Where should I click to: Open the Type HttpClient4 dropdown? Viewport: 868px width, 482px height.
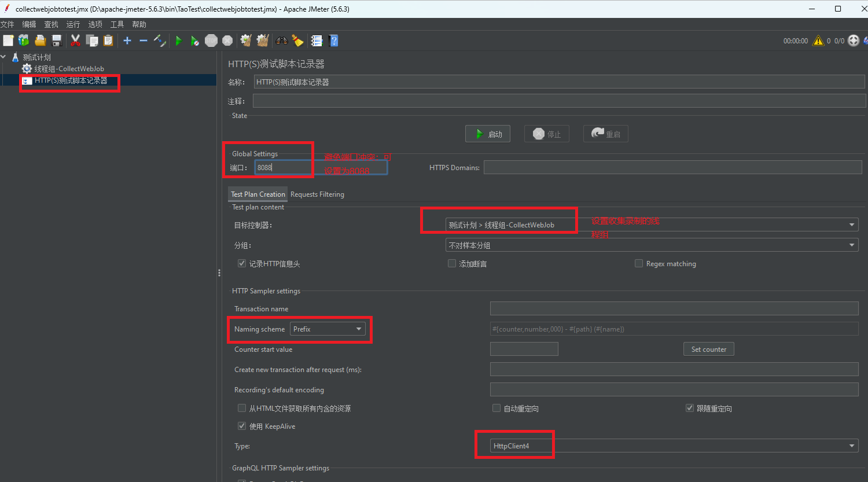coord(674,446)
